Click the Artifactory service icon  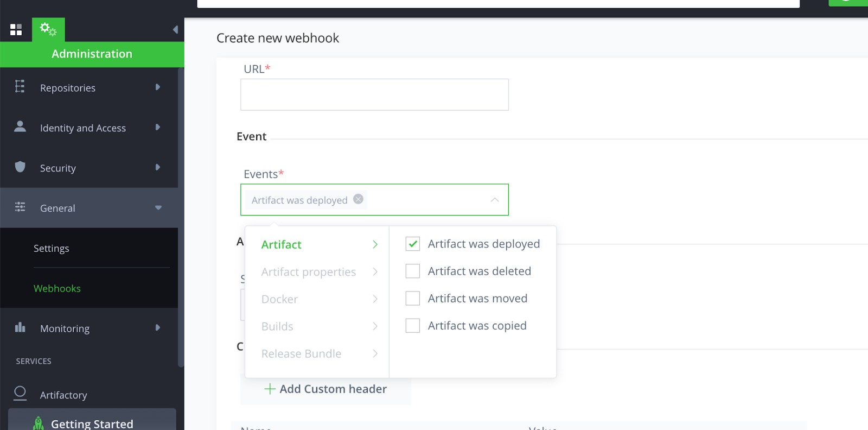[x=20, y=394]
